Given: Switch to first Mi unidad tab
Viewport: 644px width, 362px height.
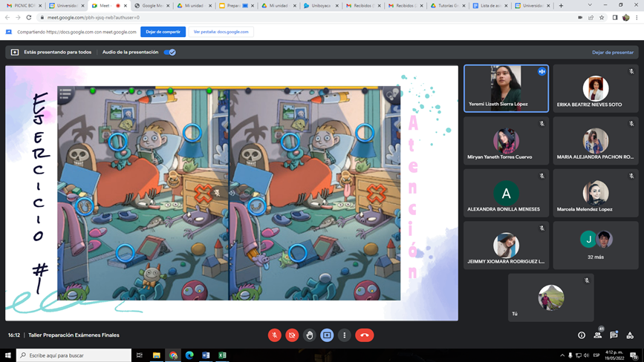Looking at the screenshot, I should pos(195,6).
